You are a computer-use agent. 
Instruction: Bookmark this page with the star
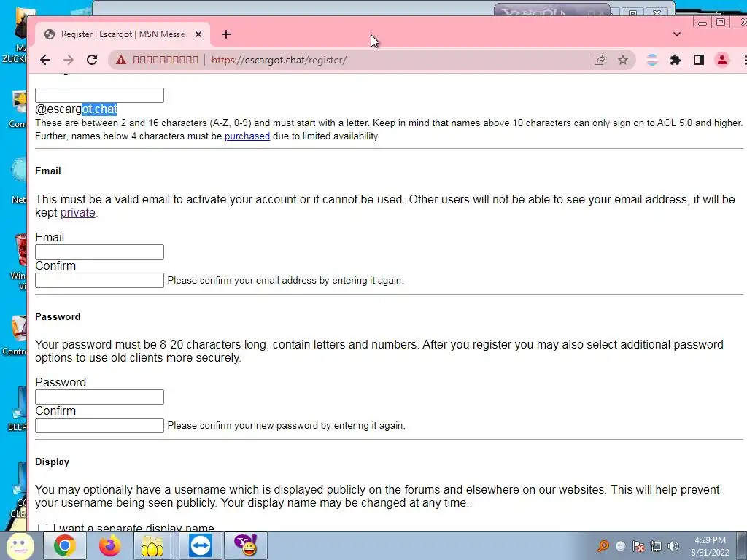(623, 60)
